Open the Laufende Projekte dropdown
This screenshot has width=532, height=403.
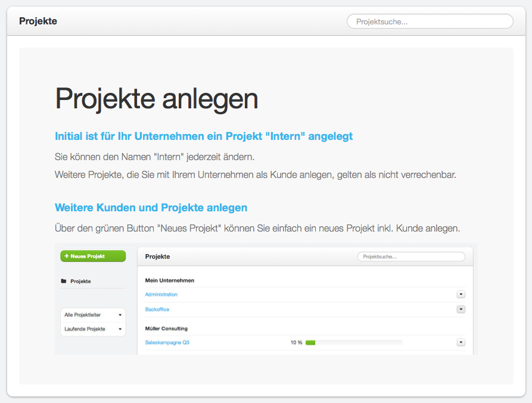coord(93,329)
